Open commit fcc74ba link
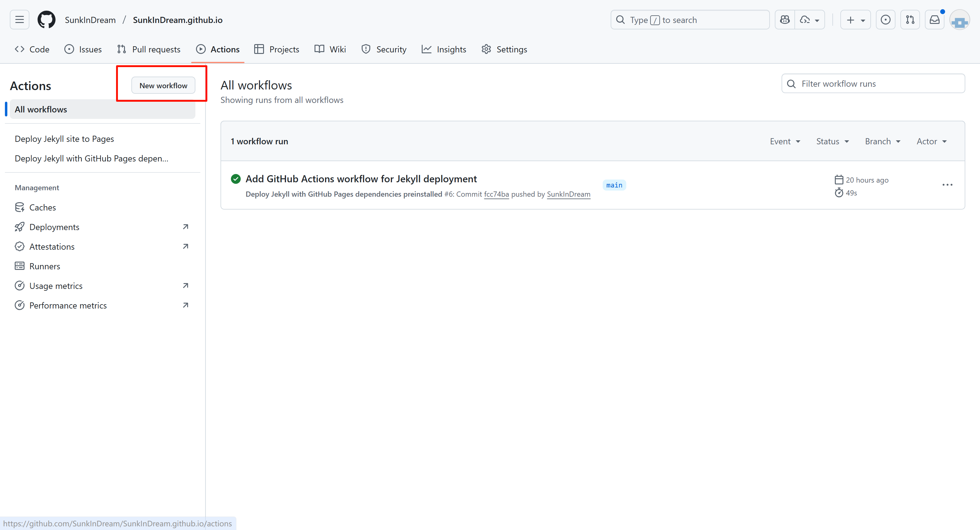This screenshot has height=530, width=980. 496,195
